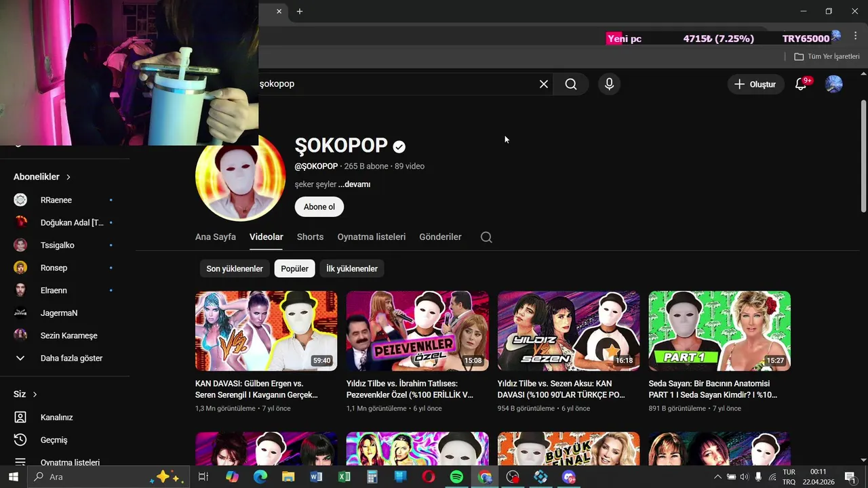
Task: Open the Windows Start menu
Action: tap(13, 477)
